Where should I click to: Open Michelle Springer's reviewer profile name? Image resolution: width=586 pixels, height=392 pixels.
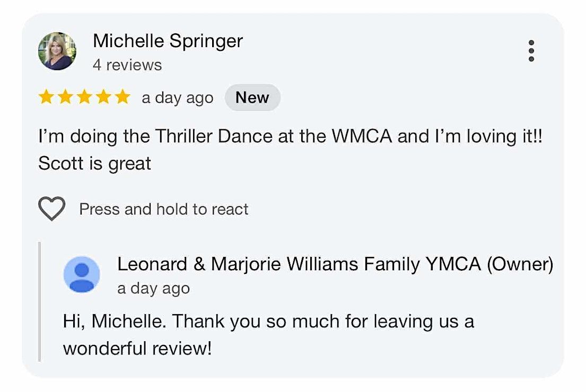tap(168, 41)
